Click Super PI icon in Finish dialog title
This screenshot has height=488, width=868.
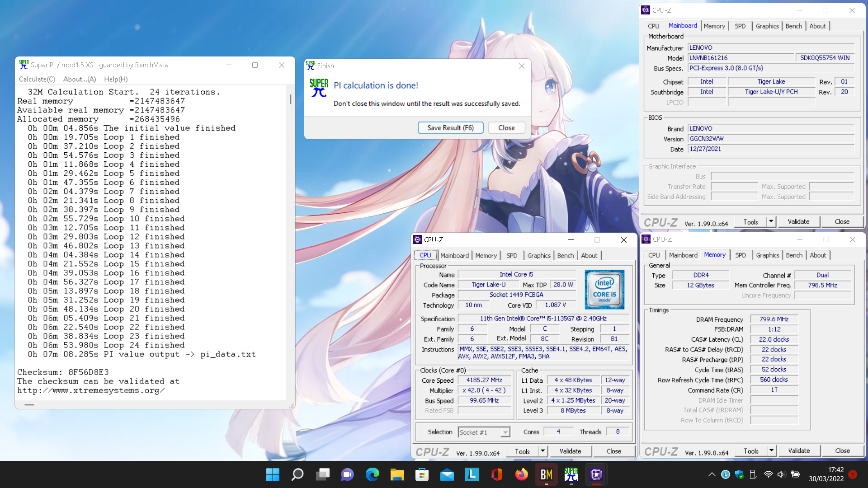coord(311,66)
